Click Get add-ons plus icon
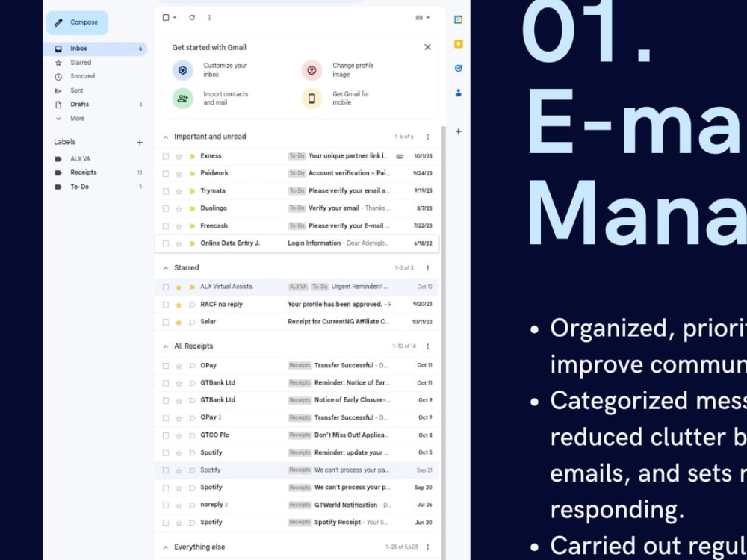This screenshot has height=560, width=747. [x=459, y=131]
